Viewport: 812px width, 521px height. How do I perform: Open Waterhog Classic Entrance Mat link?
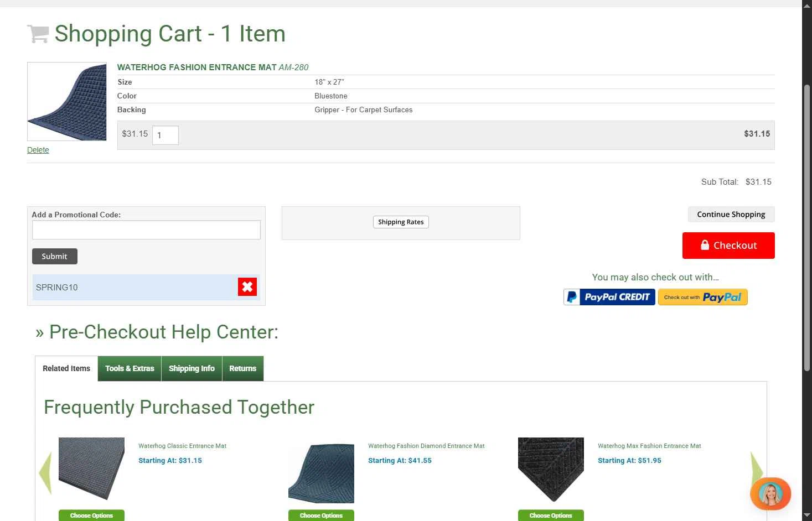pyautogui.click(x=182, y=446)
